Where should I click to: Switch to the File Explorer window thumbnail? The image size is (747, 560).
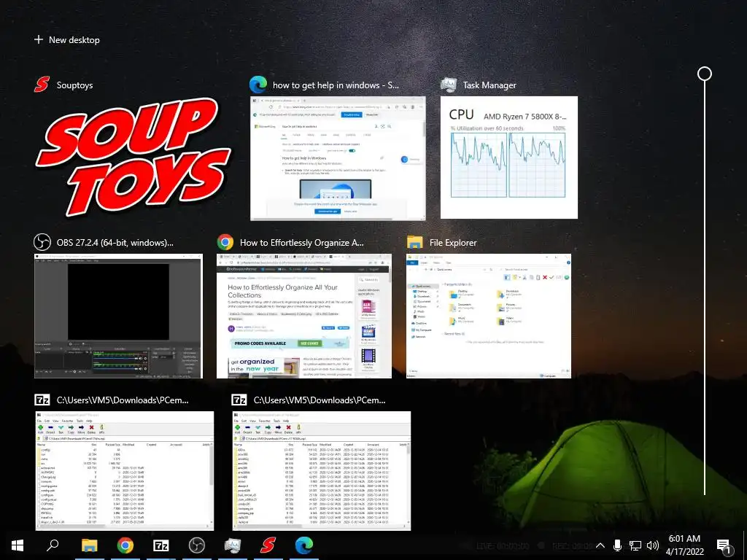[x=488, y=316]
